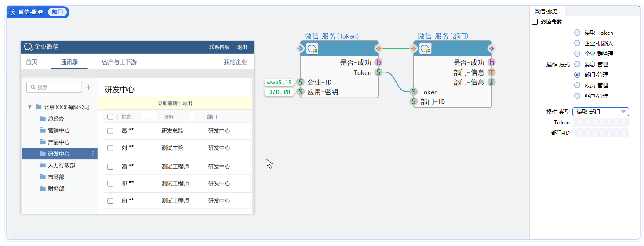The height and width of the screenshot is (246, 644).
Task: Click the 企业-ID string input port
Action: 301,82
